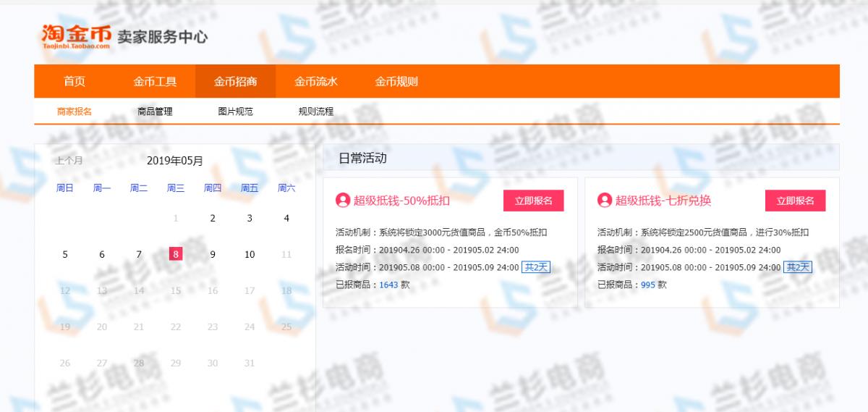
Task: Click the greyed-out date 15
Action: pos(176,290)
